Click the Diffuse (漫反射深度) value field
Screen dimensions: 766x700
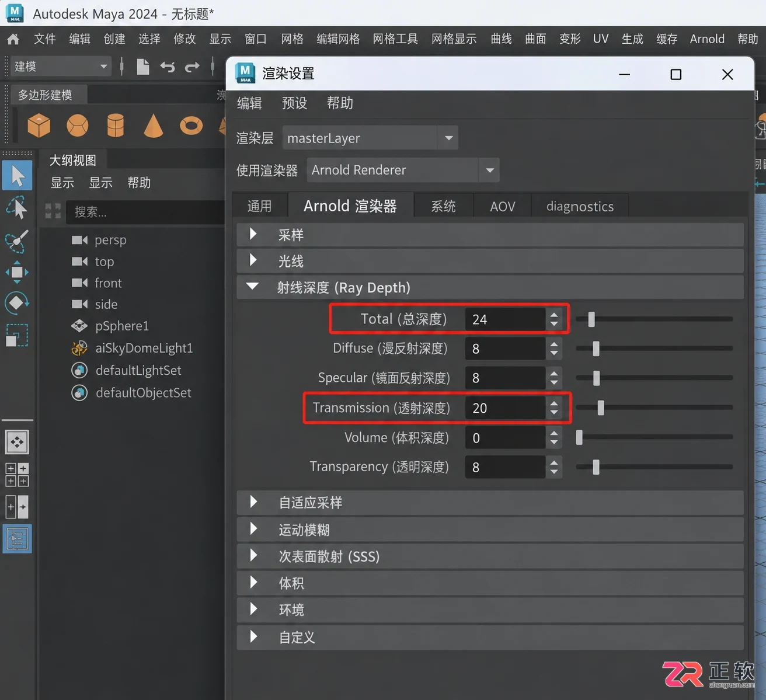[505, 349]
